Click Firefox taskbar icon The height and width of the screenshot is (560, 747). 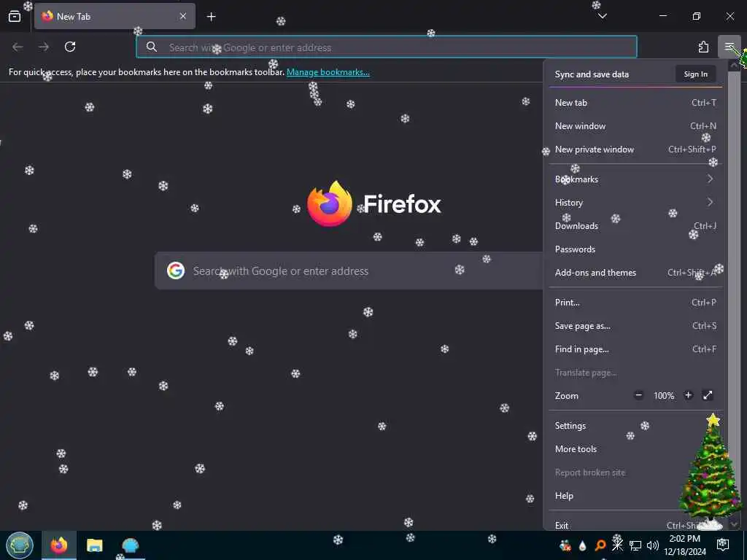(59, 545)
